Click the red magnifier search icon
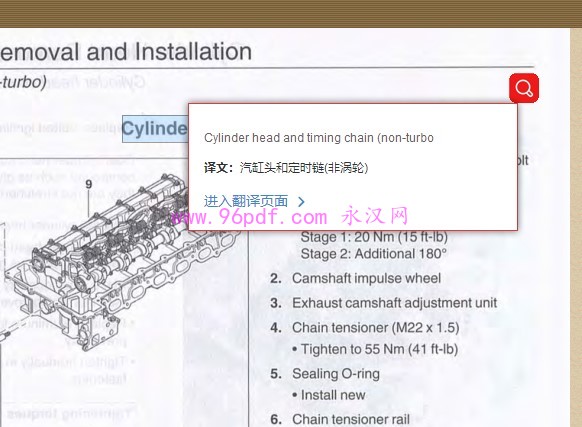 (x=524, y=88)
